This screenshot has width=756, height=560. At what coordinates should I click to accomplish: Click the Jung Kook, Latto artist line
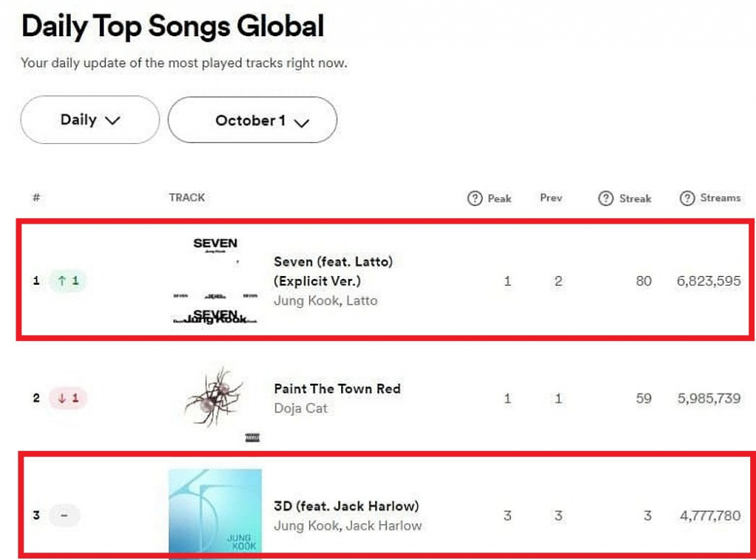(326, 301)
